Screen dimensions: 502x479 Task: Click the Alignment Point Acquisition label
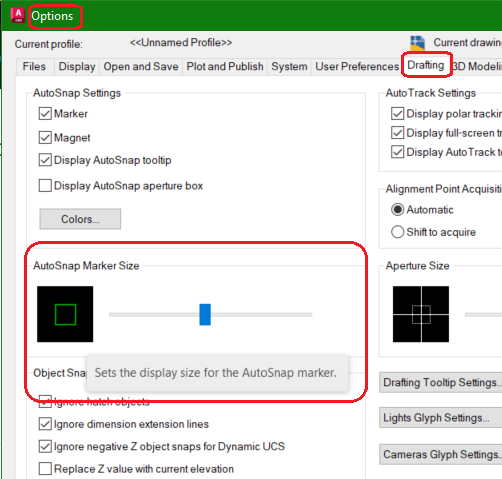[x=444, y=189]
